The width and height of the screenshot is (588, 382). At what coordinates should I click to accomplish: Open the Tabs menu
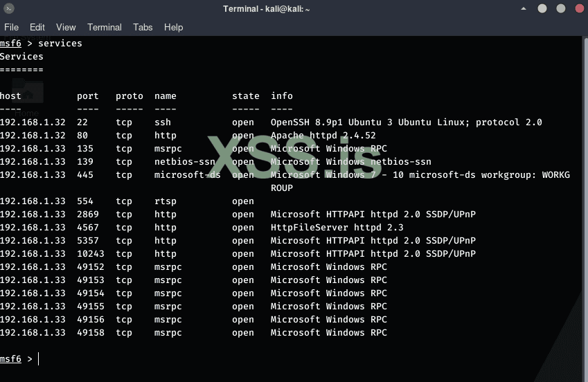click(x=143, y=27)
